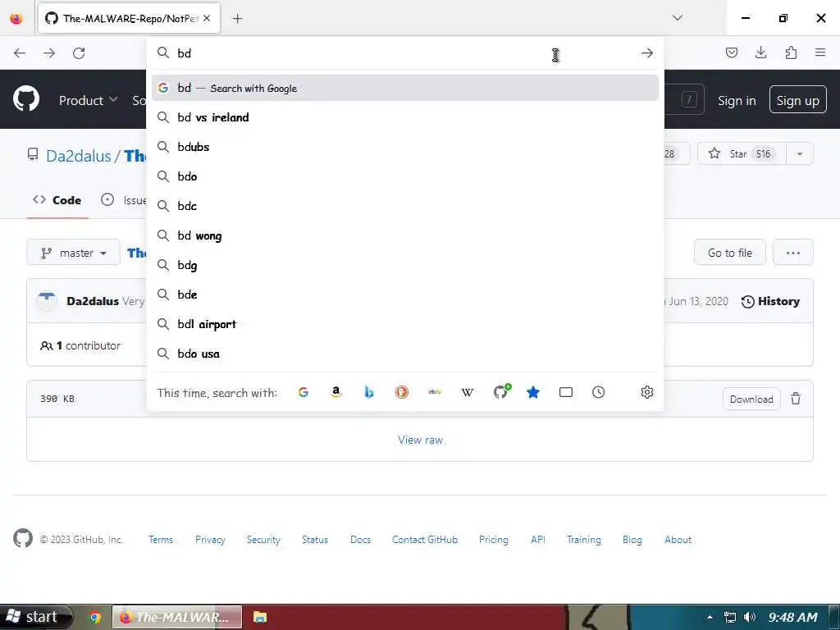Image resolution: width=840 pixels, height=630 pixels.
Task: Search bookmarks with the star icon
Action: (x=533, y=392)
